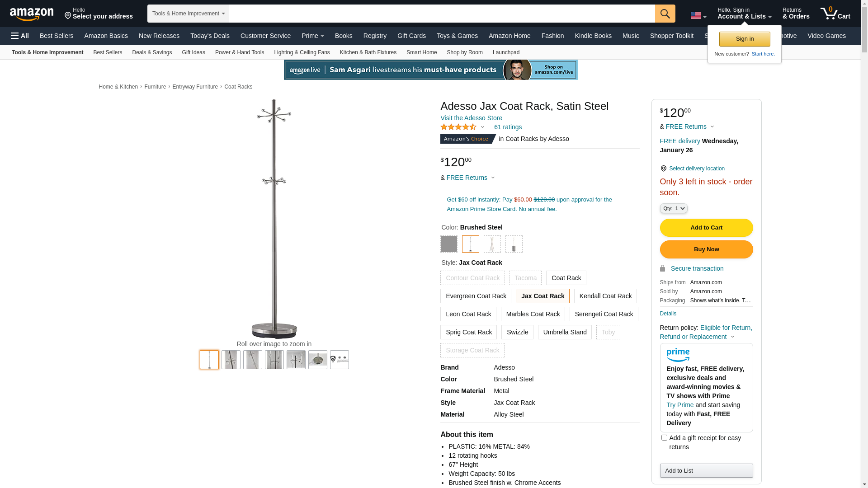Screen dimensions: 868x488
Task: Open the shopping cart icon
Action: click(x=835, y=14)
